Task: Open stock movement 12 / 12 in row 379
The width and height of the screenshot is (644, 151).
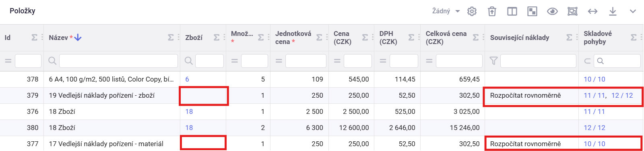Action: pos(622,95)
